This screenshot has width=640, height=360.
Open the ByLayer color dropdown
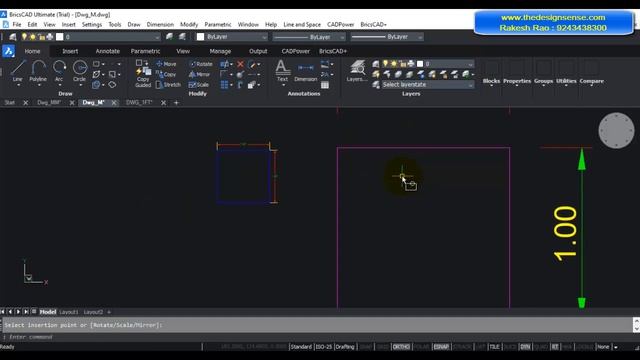tap(264, 37)
